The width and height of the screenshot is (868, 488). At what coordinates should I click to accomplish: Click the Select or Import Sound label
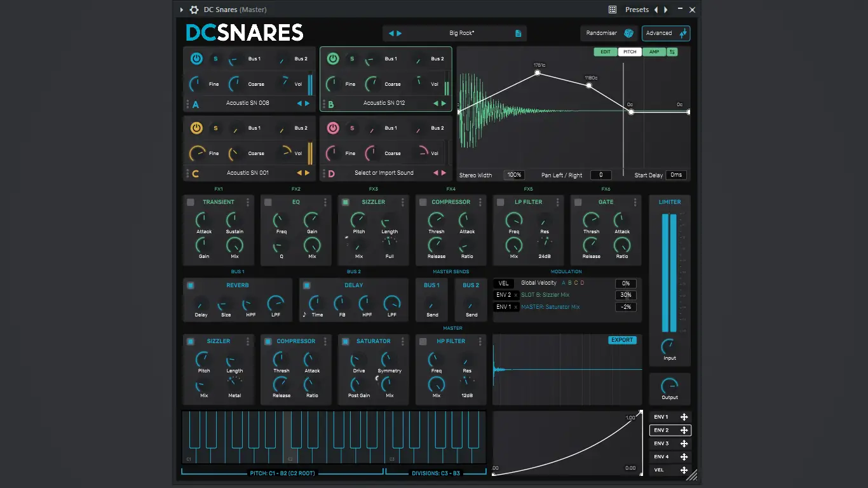coord(384,173)
